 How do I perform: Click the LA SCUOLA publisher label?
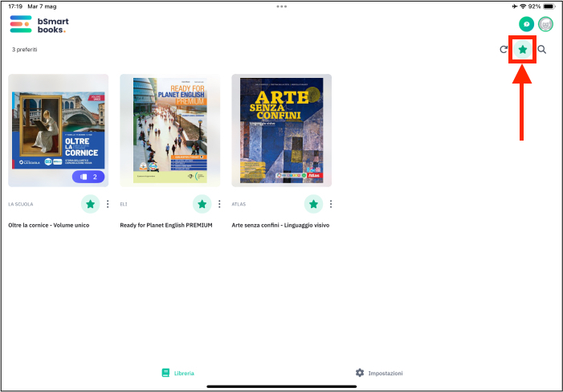point(21,204)
